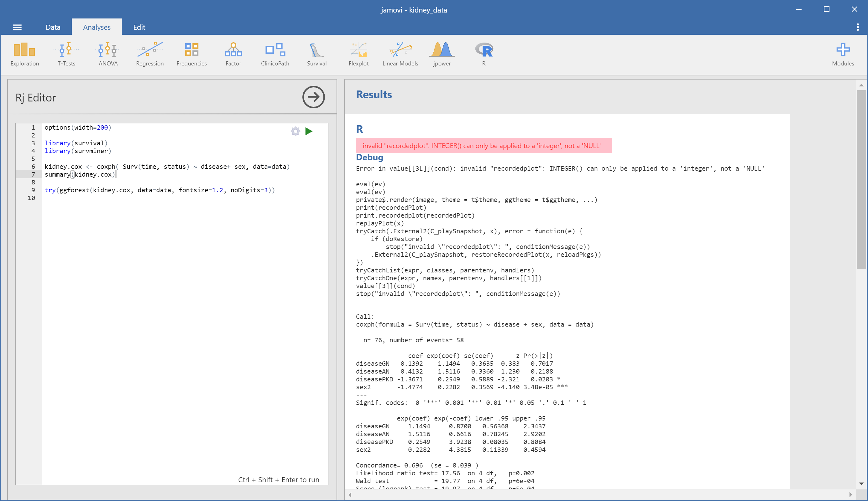Open the R editor module
This screenshot has height=501, width=868.
point(484,54)
